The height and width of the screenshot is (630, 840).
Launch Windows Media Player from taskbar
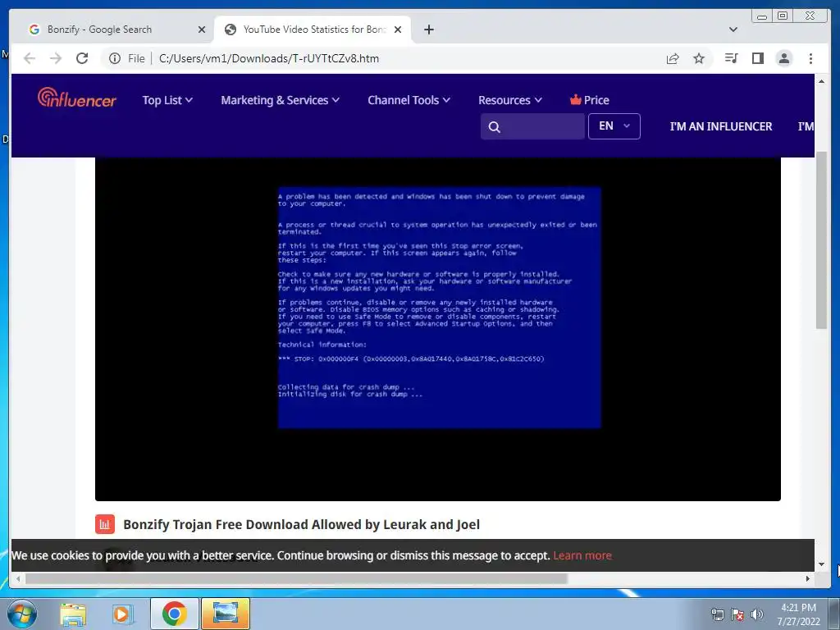click(123, 614)
